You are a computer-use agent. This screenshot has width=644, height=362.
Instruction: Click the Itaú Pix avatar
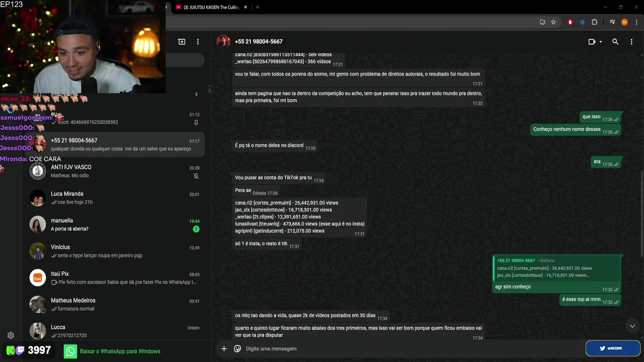coord(38,278)
